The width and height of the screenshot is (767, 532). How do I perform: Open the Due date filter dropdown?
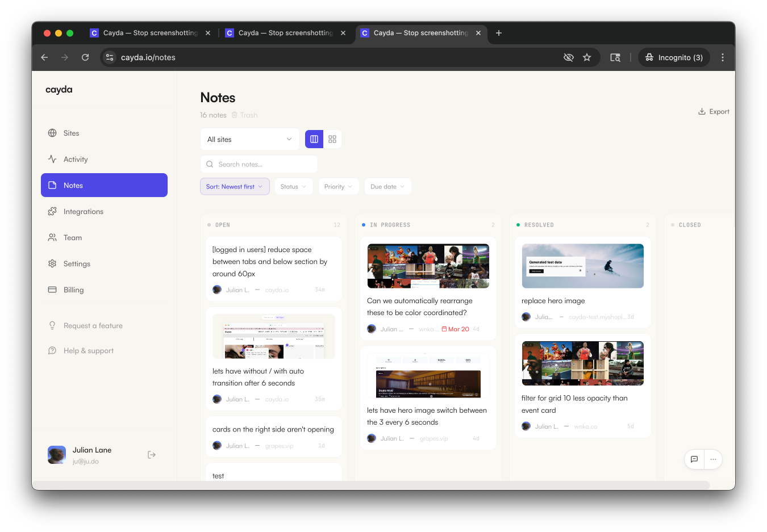(x=387, y=187)
